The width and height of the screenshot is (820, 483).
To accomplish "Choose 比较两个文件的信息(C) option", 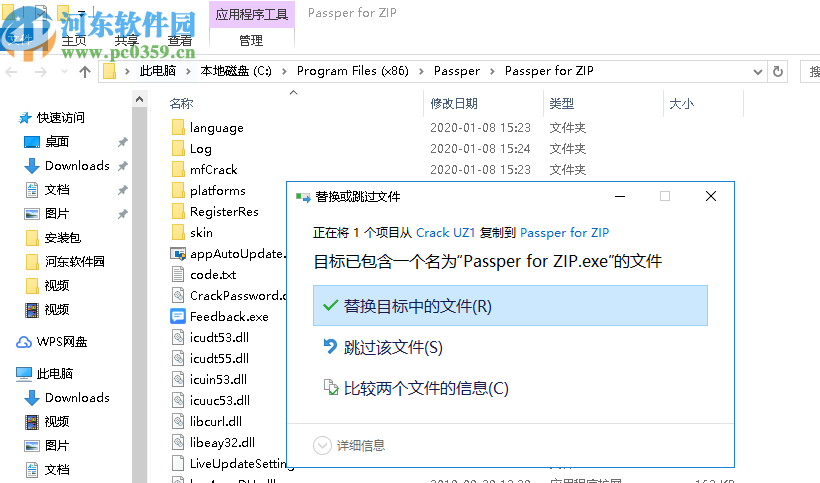I will click(510, 388).
